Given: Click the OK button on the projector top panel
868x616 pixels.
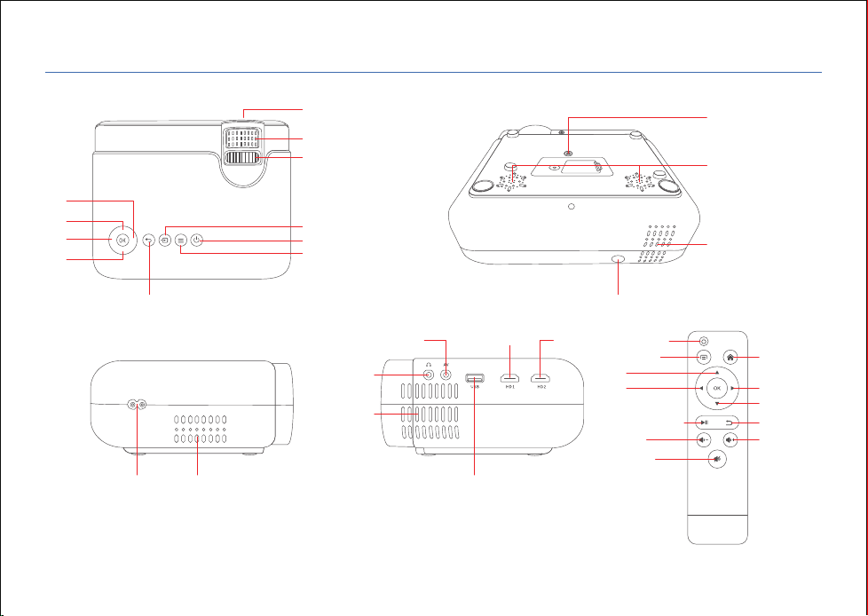Looking at the screenshot, I should pos(122,241).
